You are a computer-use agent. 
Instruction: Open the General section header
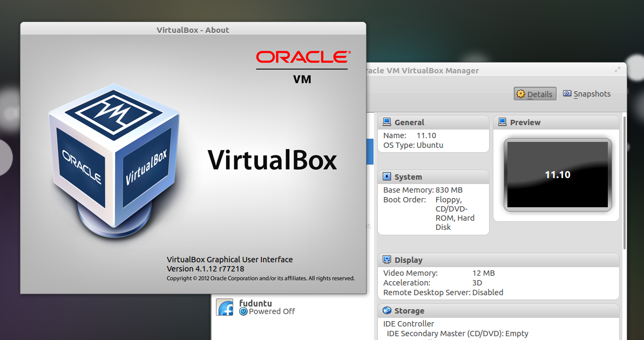click(x=433, y=123)
